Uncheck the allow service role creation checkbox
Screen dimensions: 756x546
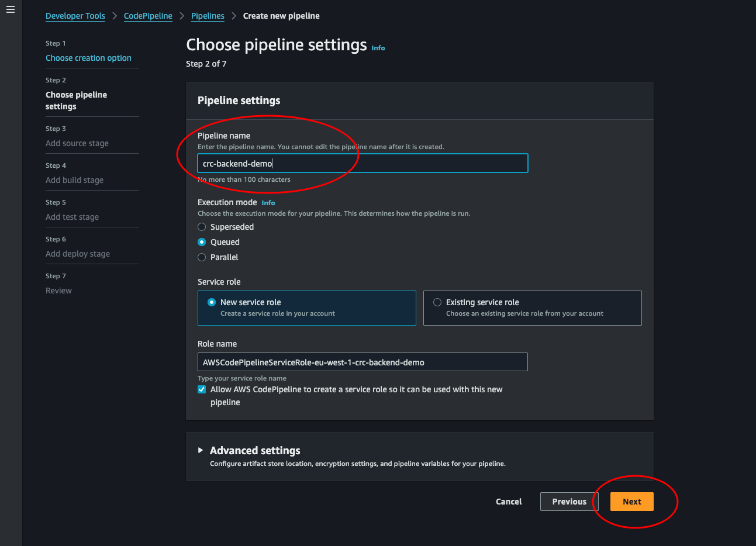[201, 389]
